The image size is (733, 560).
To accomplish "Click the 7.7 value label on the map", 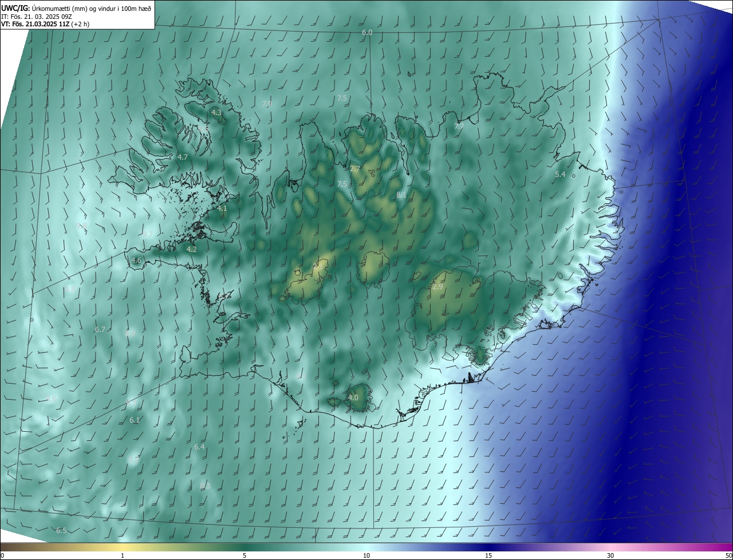I will (459, 127).
